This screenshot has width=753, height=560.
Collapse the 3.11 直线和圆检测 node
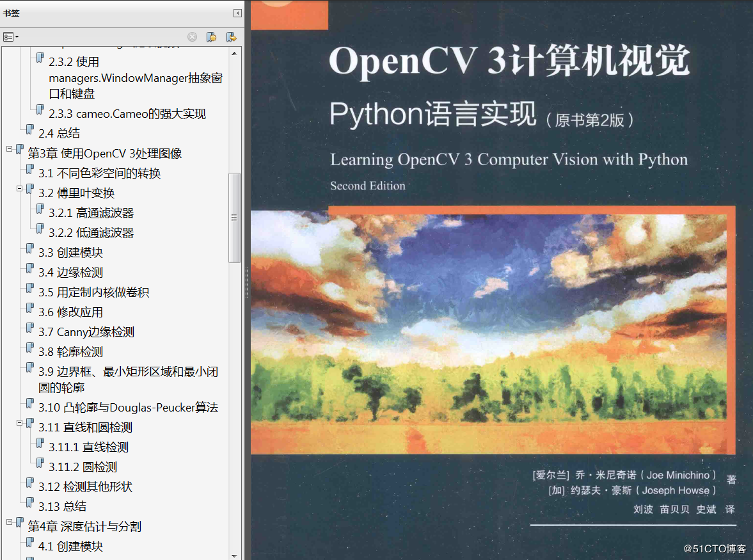tap(20, 423)
